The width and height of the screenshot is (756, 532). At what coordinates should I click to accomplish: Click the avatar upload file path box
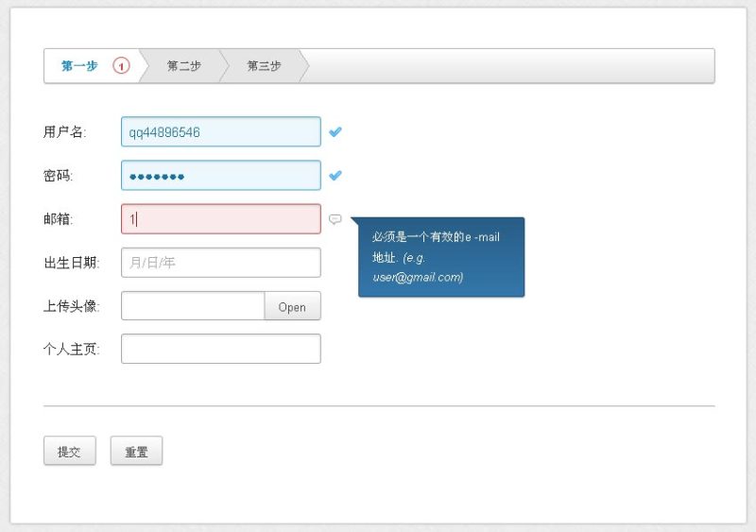193,306
